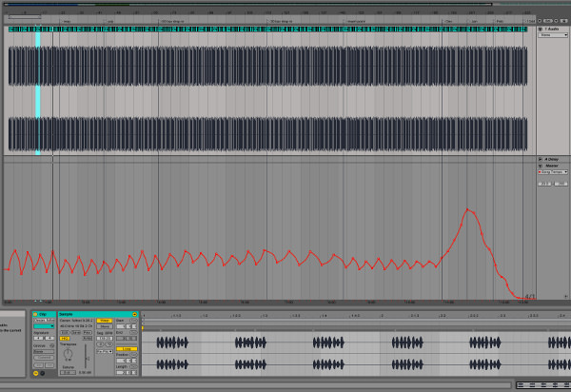Screen dimensions: 571x392
Task: Open the Warp mode dropdown
Action: (x=105, y=352)
